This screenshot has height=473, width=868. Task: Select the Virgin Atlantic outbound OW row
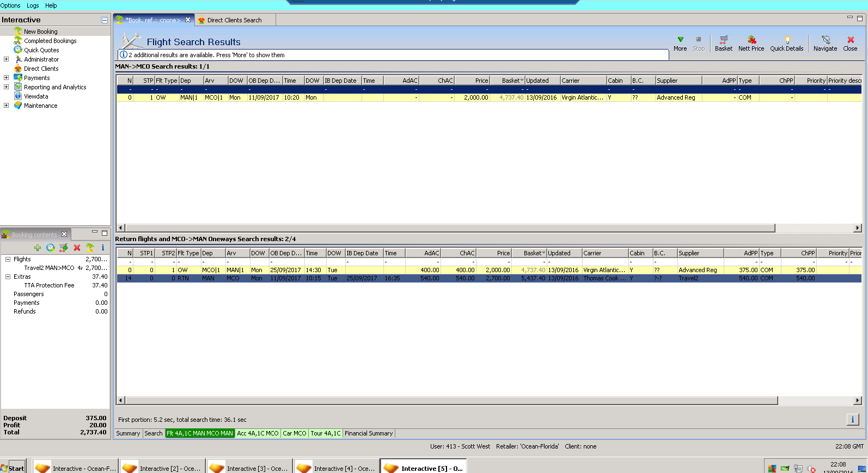pos(489,97)
